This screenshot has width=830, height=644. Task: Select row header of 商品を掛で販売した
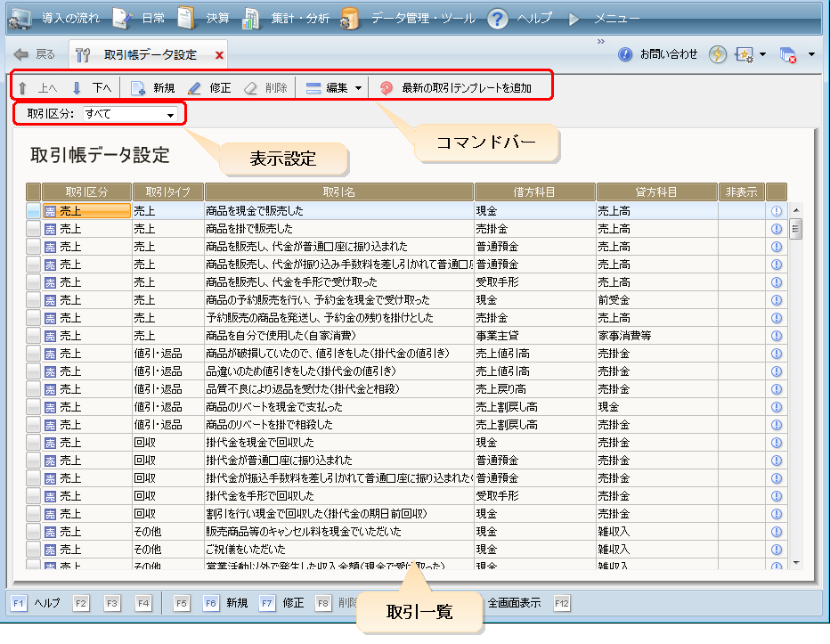pyautogui.click(x=33, y=229)
